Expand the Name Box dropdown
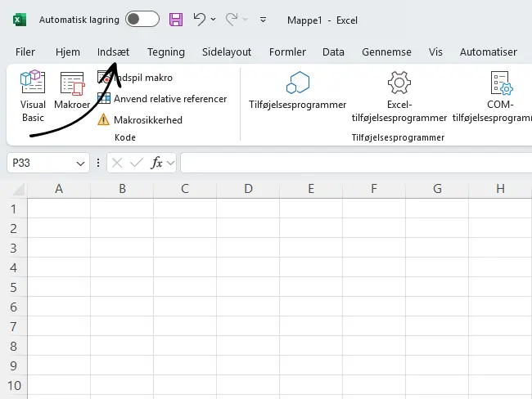Viewport: 532px width, 399px height. pos(80,164)
